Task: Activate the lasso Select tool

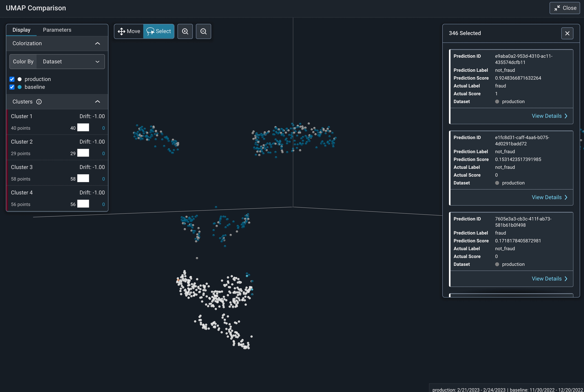Action: (x=159, y=31)
